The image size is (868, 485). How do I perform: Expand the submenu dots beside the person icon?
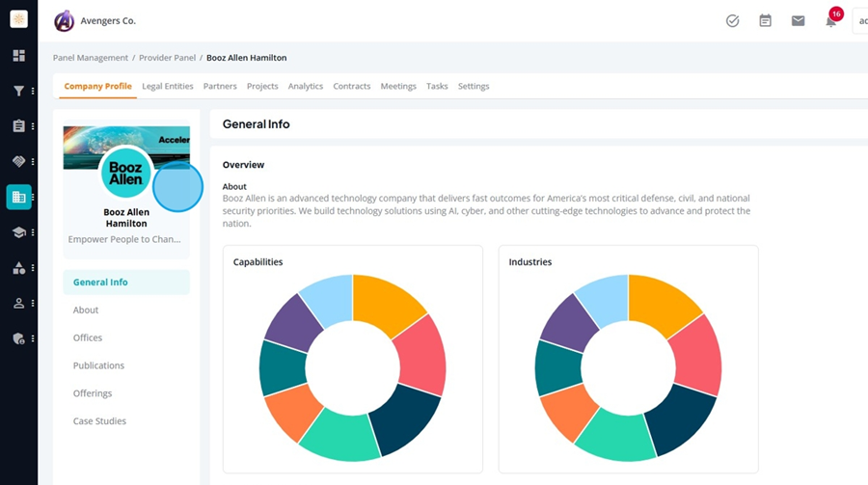[33, 304]
